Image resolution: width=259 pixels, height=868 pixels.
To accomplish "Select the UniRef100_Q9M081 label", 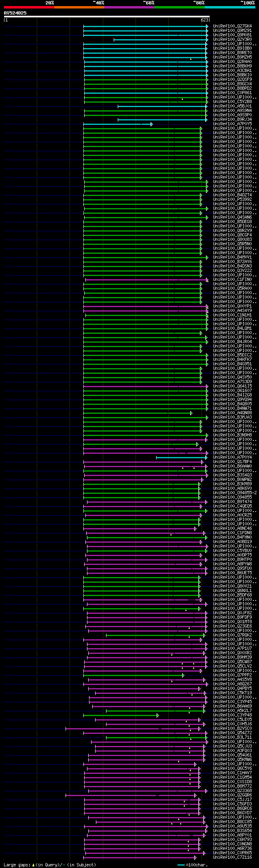I will coord(232,35).
